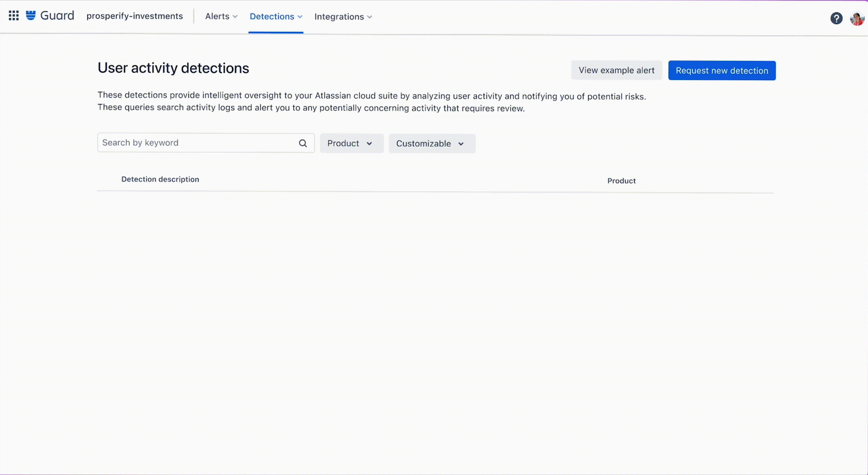The height and width of the screenshot is (475, 868).
Task: Click Request new detection button
Action: 722,70
